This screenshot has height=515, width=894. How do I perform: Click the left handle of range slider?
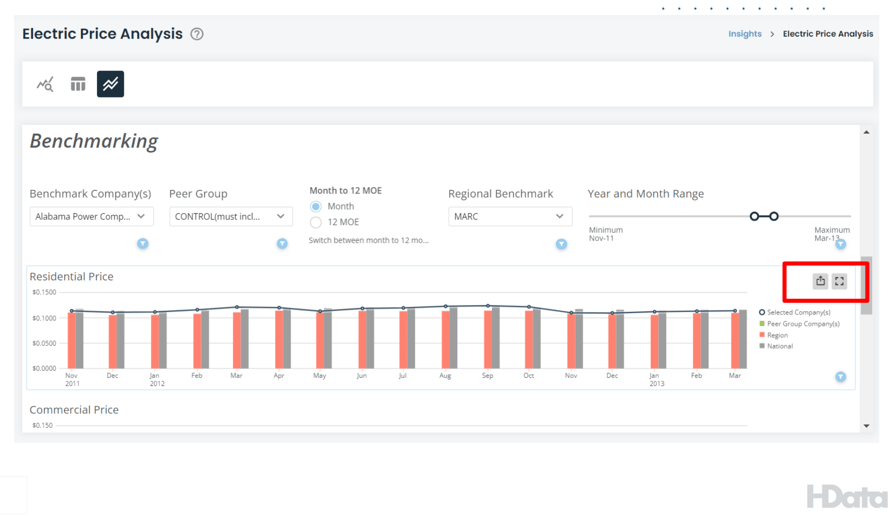coord(754,216)
